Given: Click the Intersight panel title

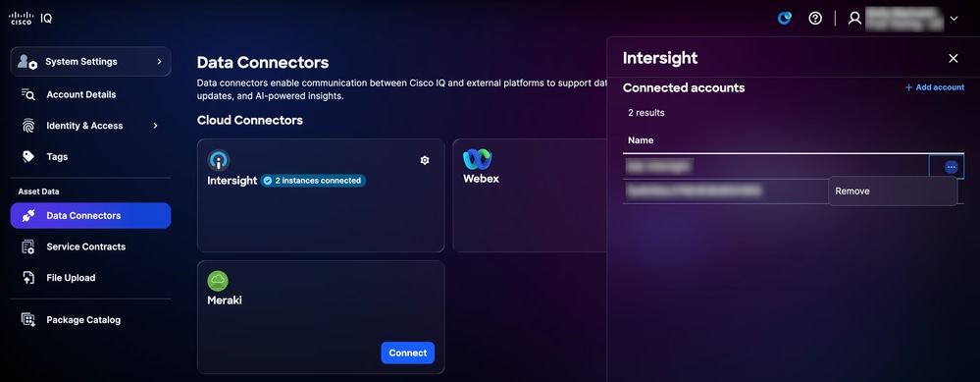Looking at the screenshot, I should point(660,58).
